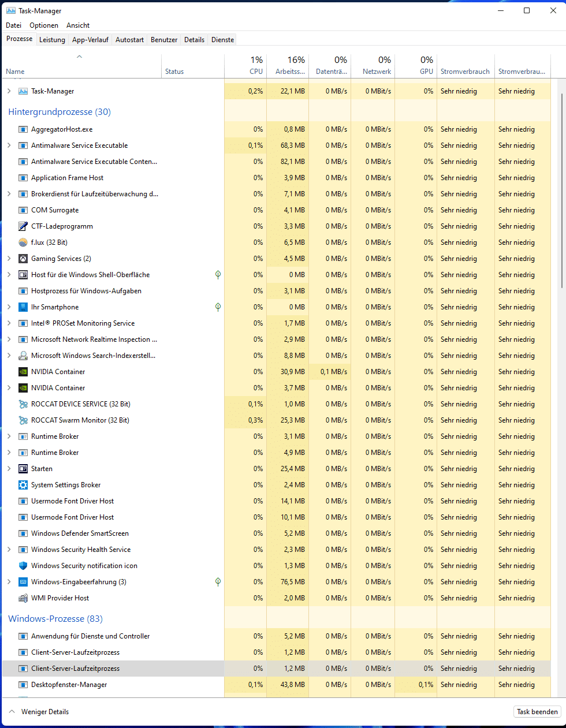
Task: Open the Details tab
Action: pyautogui.click(x=194, y=40)
